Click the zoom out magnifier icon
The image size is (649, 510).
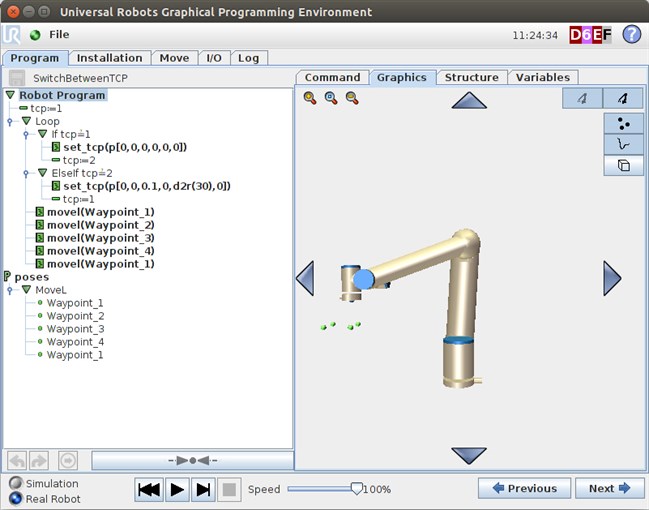[x=351, y=98]
